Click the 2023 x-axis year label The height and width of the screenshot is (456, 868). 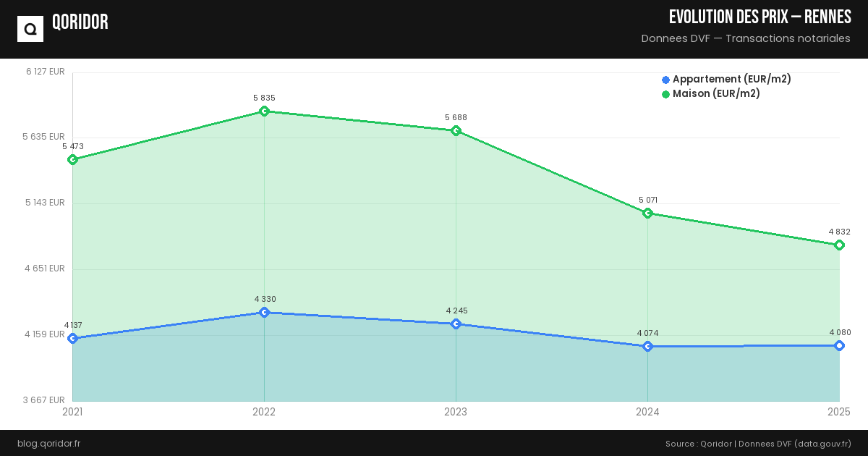pyautogui.click(x=456, y=412)
